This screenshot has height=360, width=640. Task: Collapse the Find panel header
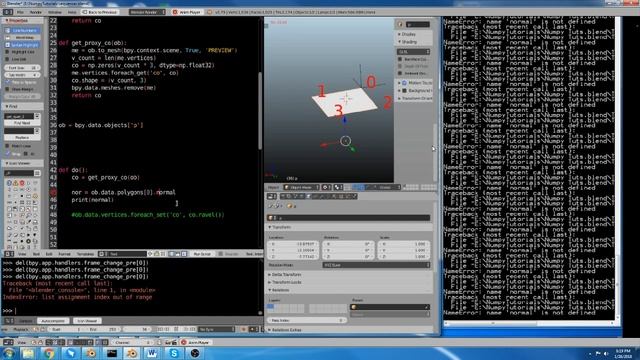point(22,107)
